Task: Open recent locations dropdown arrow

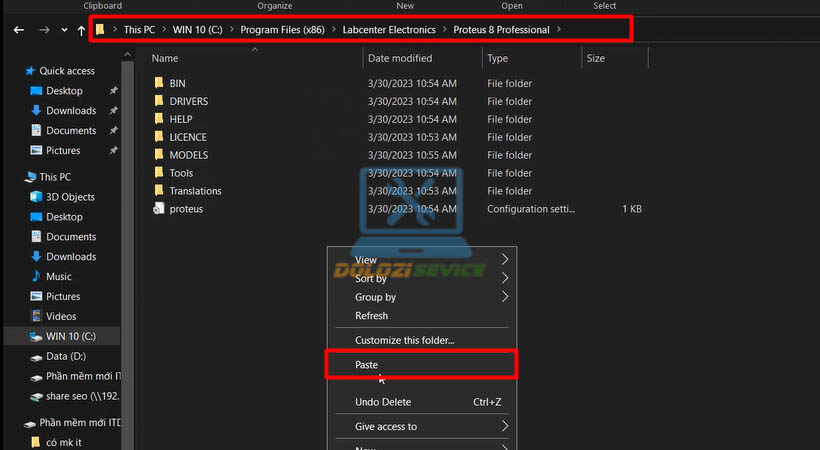Action: [64, 30]
